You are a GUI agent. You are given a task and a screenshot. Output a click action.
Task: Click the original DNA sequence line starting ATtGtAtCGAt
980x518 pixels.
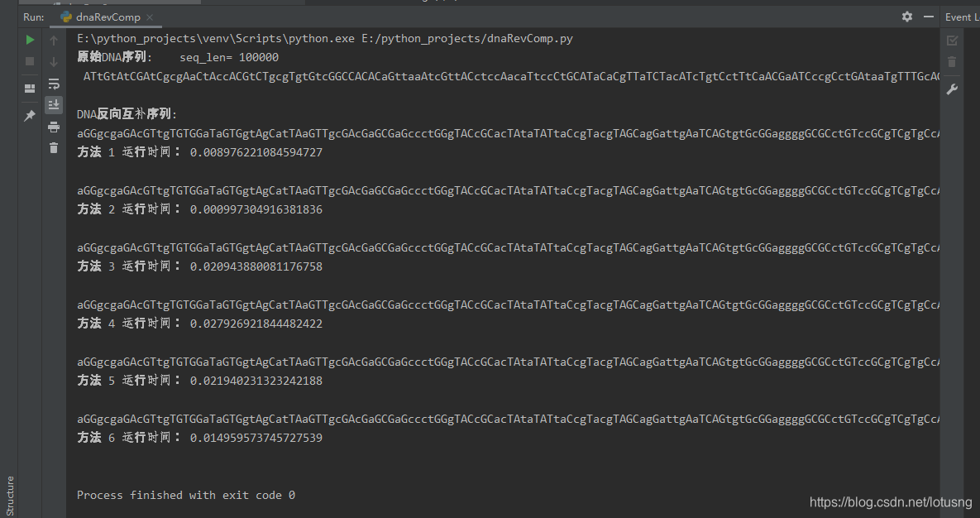511,76
